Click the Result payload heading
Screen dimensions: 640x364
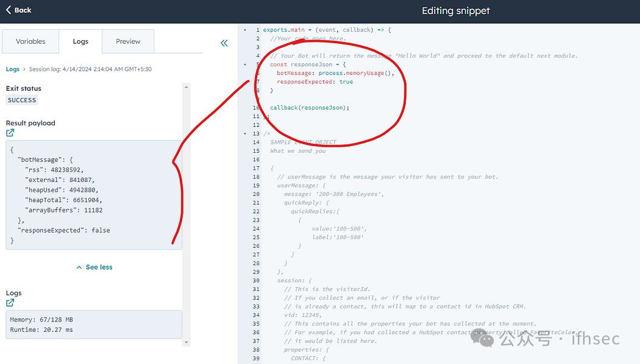tap(30, 123)
